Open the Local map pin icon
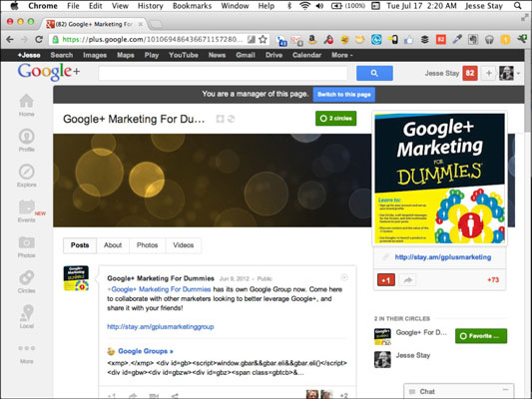The image size is (532, 399). 27,312
